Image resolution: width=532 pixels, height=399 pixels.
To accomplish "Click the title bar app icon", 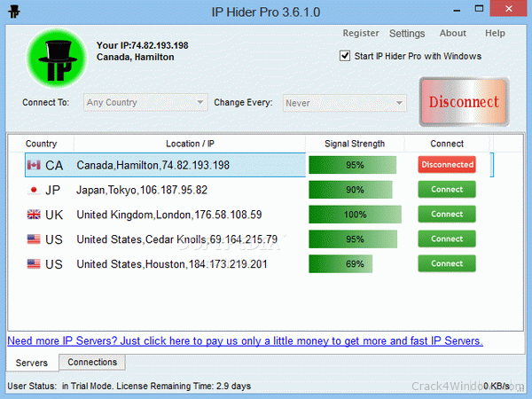I will [14, 12].
